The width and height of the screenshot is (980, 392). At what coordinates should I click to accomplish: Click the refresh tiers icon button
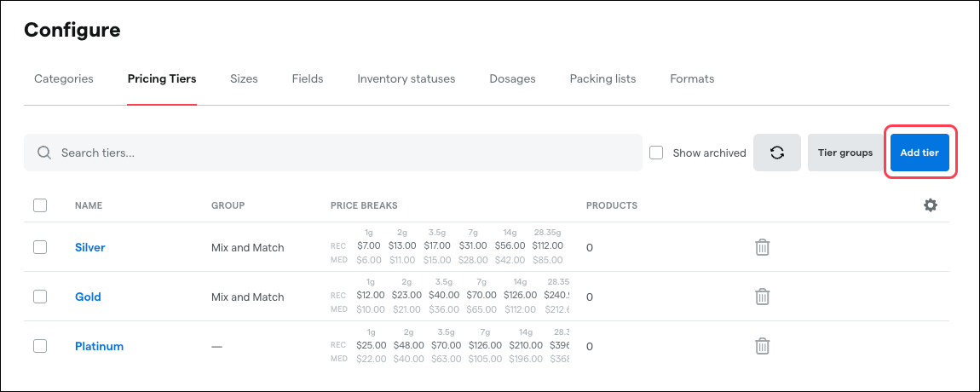[x=777, y=153]
